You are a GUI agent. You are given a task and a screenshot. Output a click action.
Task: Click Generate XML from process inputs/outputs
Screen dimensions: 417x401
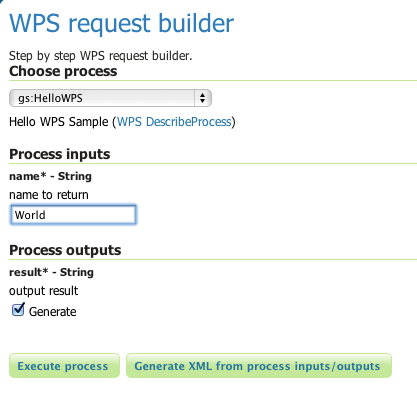click(259, 366)
